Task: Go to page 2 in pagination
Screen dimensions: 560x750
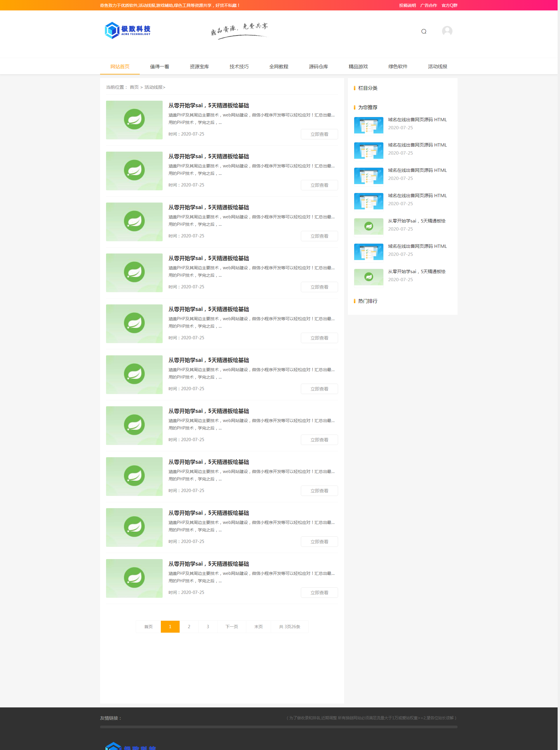Action: (189, 627)
